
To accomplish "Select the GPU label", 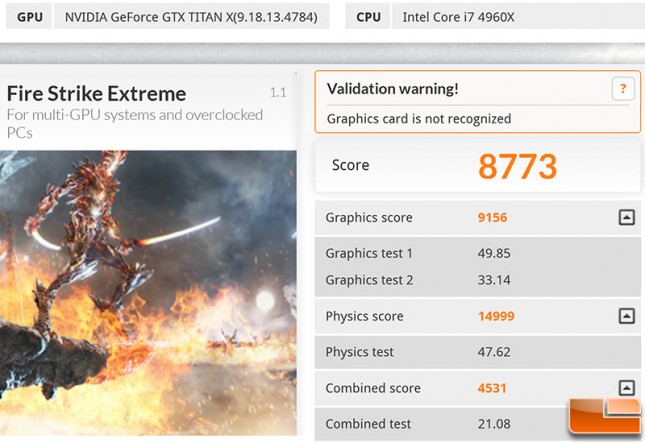I will [30, 17].
